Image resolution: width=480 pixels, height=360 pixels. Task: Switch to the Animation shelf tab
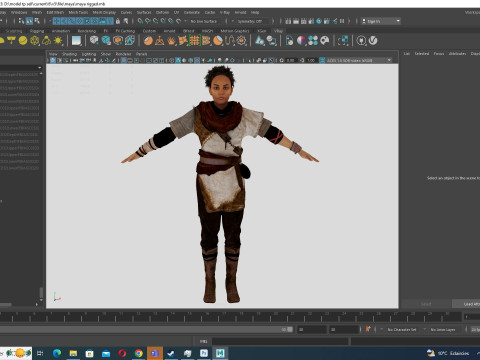pyautogui.click(x=61, y=31)
